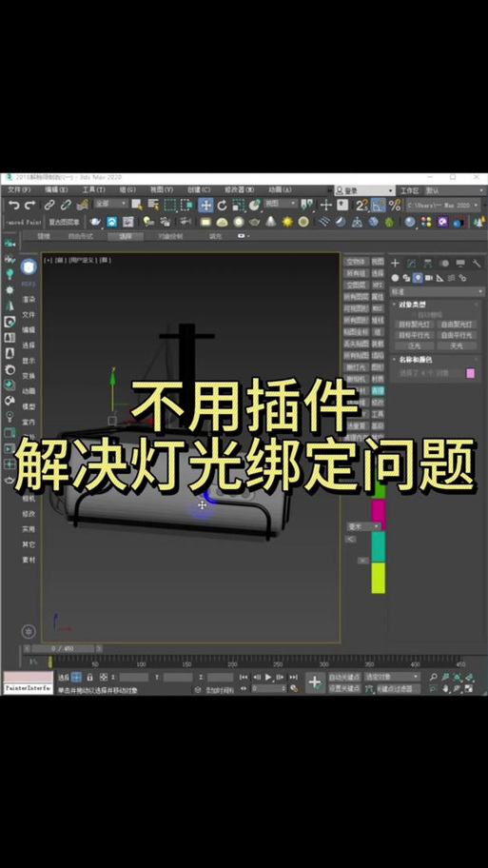Click the large Set Key plus button

coord(315,682)
